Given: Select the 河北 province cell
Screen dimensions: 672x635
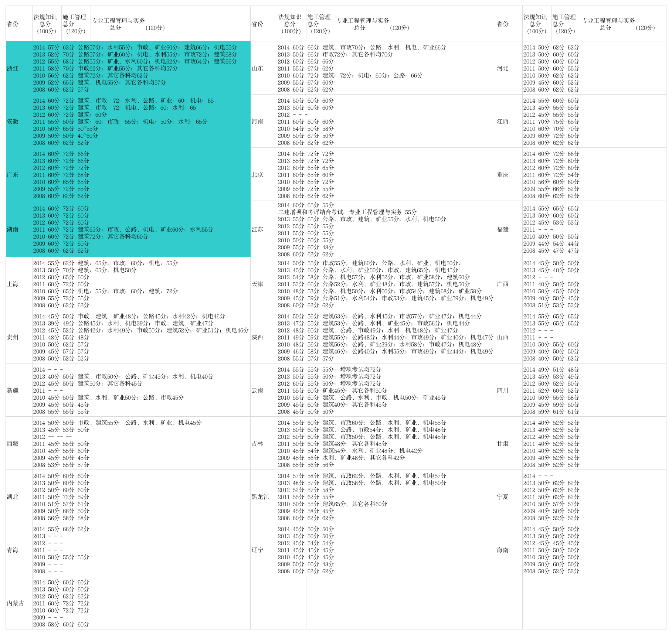Looking at the screenshot, I should point(509,68).
